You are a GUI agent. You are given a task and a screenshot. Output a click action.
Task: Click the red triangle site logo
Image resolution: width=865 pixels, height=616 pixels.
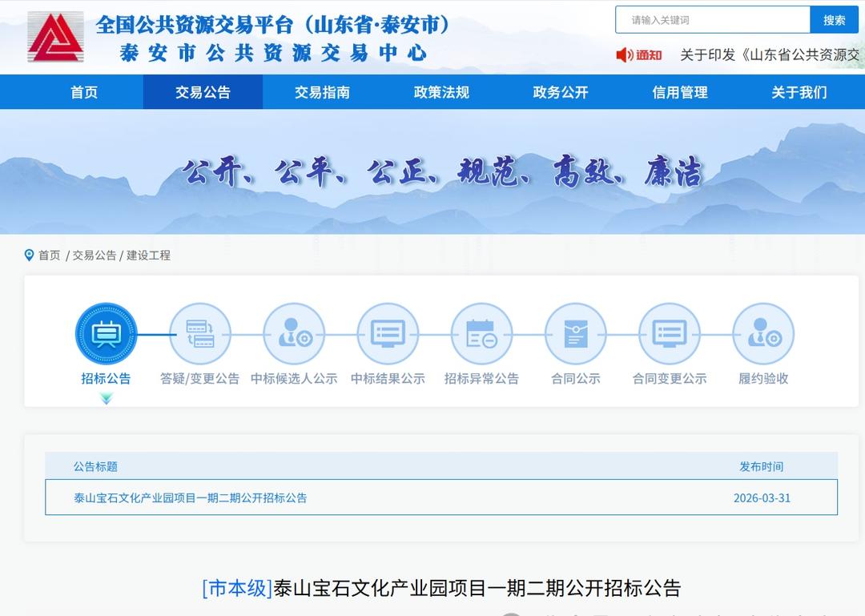coord(55,38)
